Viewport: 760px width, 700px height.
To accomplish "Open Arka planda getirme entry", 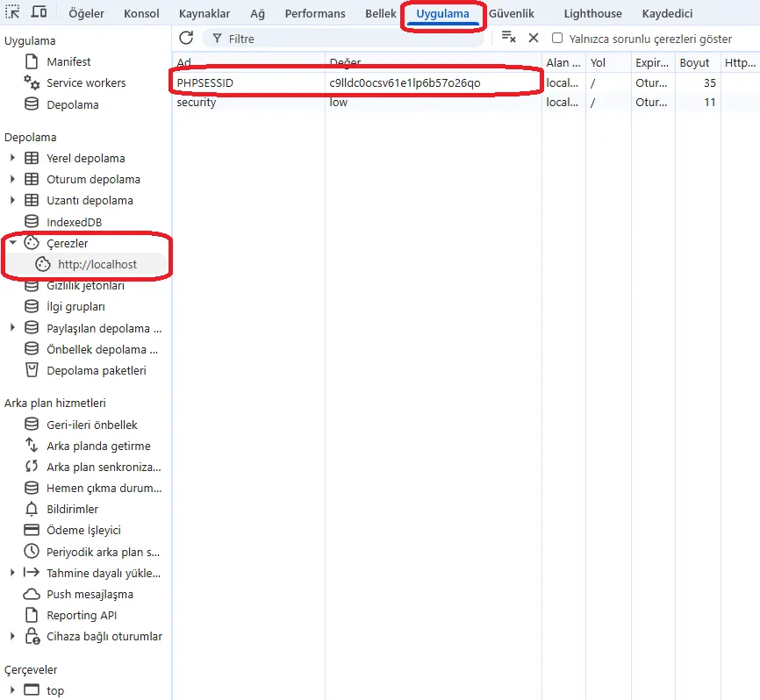I will coord(98,446).
